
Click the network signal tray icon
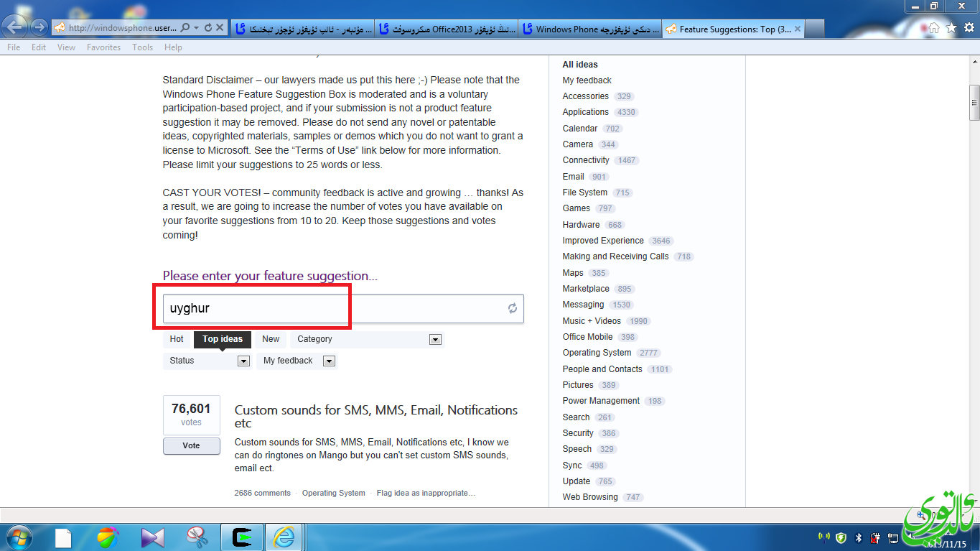[x=824, y=537]
